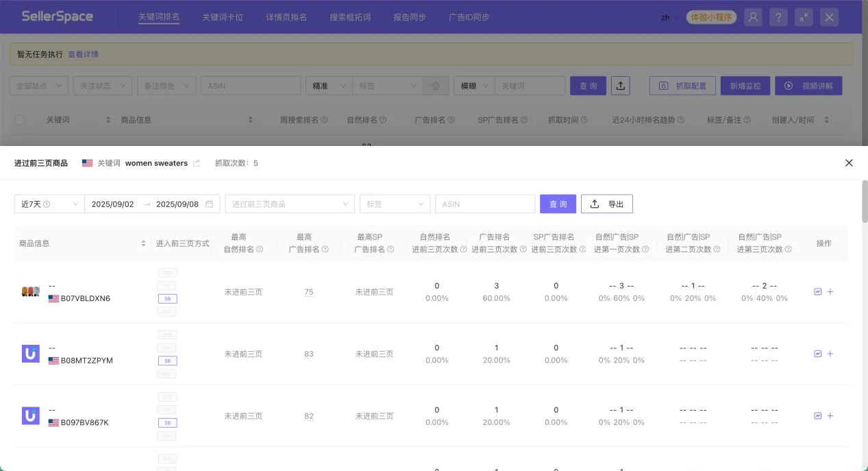This screenshot has height=471, width=868.
Task: Open the 标签 dropdown in panel
Action: coord(395,204)
